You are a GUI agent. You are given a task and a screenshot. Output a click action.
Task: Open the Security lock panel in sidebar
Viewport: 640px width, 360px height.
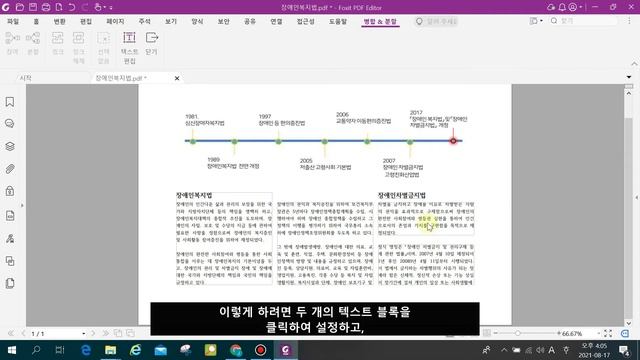10,191
